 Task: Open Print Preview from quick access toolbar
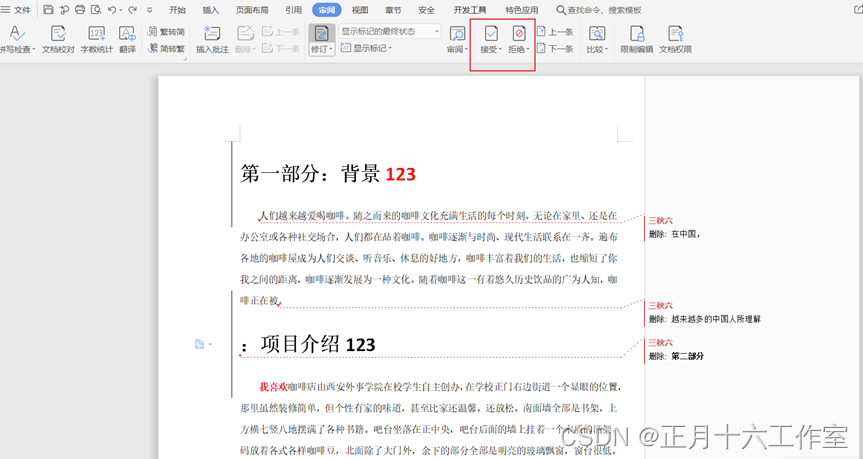click(x=96, y=9)
